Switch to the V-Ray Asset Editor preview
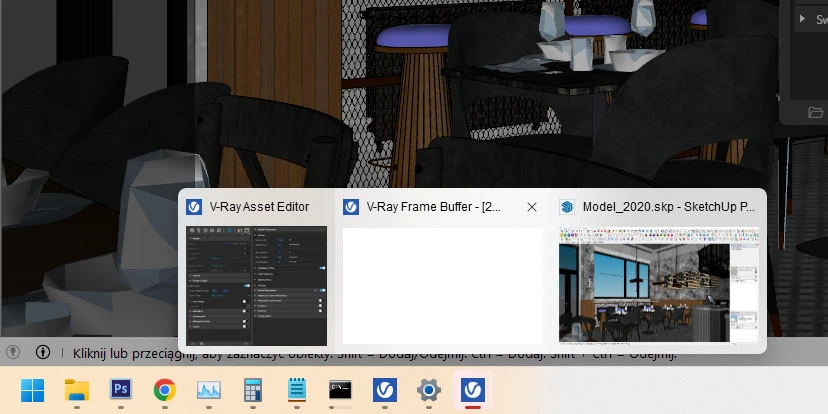828x414 pixels. tap(256, 286)
